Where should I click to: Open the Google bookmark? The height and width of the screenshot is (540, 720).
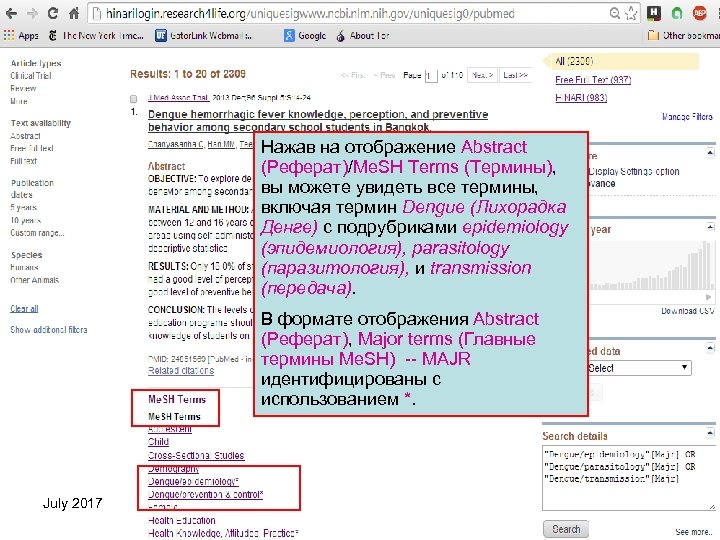point(305,35)
